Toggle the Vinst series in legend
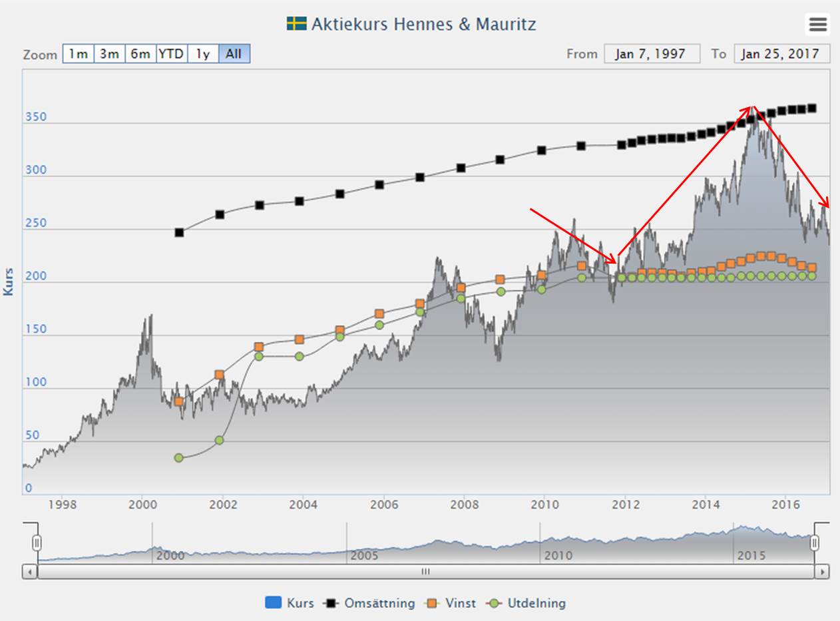 coord(451,603)
